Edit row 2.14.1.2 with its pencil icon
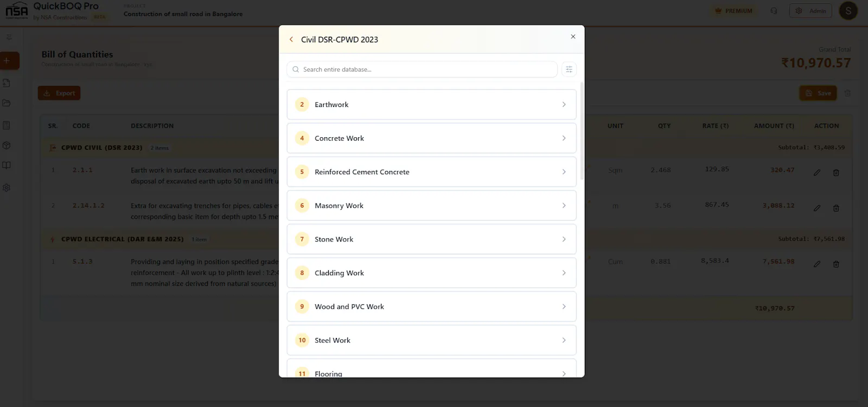The height and width of the screenshot is (407, 868). (x=817, y=208)
